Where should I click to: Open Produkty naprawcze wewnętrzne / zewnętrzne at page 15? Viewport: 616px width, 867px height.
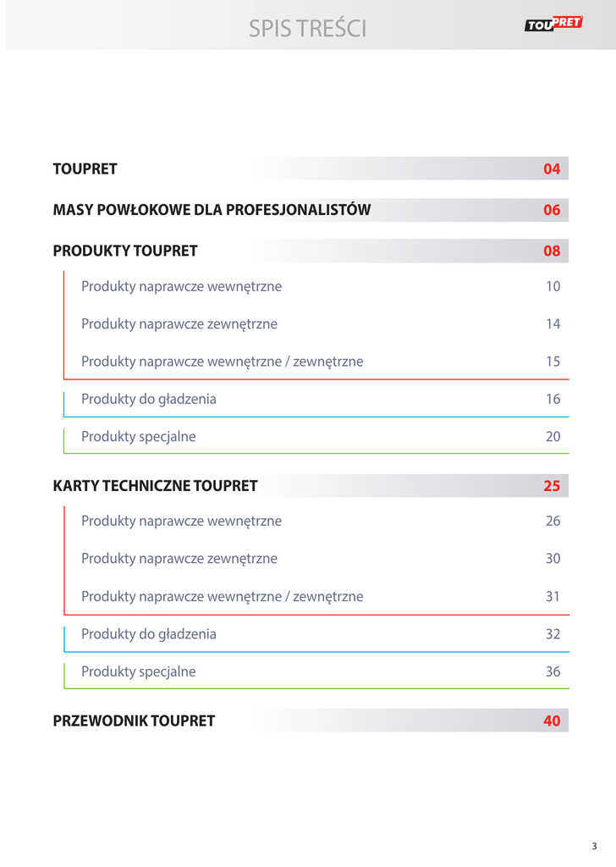point(222,362)
